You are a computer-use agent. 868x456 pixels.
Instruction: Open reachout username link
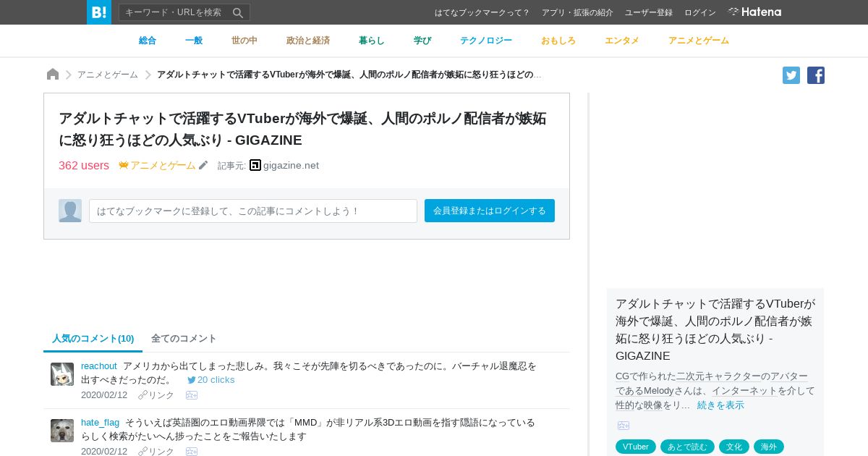pyautogui.click(x=99, y=366)
